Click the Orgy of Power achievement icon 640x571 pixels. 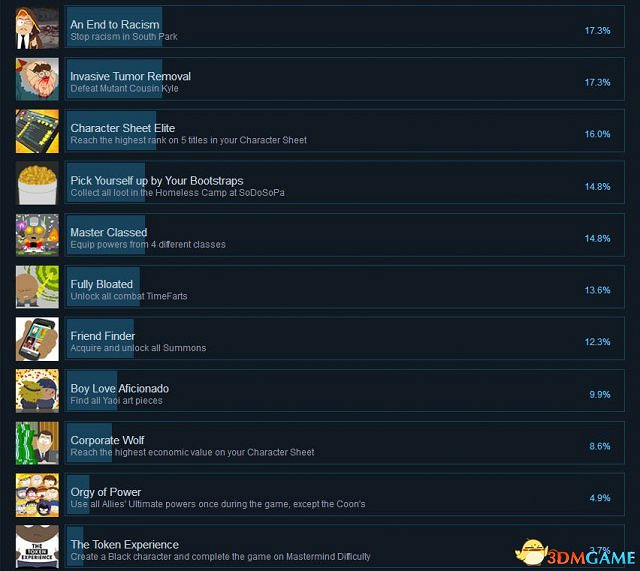37,495
